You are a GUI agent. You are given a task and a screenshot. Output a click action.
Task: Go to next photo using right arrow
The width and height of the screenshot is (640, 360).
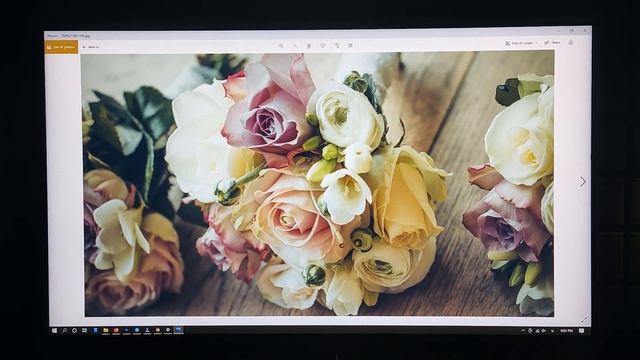[x=582, y=182]
